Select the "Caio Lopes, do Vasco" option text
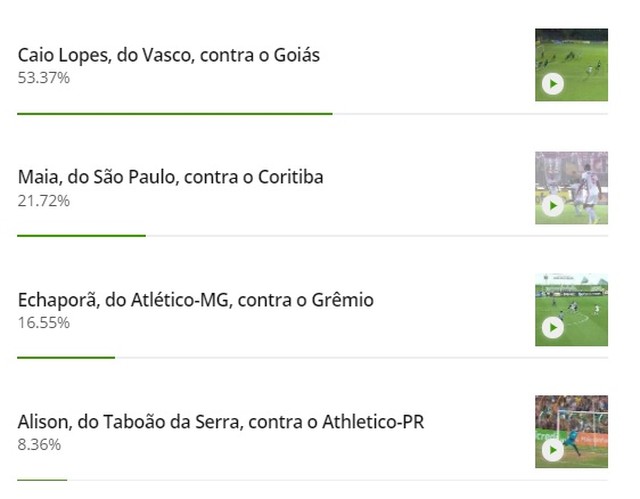 pyautogui.click(x=169, y=55)
